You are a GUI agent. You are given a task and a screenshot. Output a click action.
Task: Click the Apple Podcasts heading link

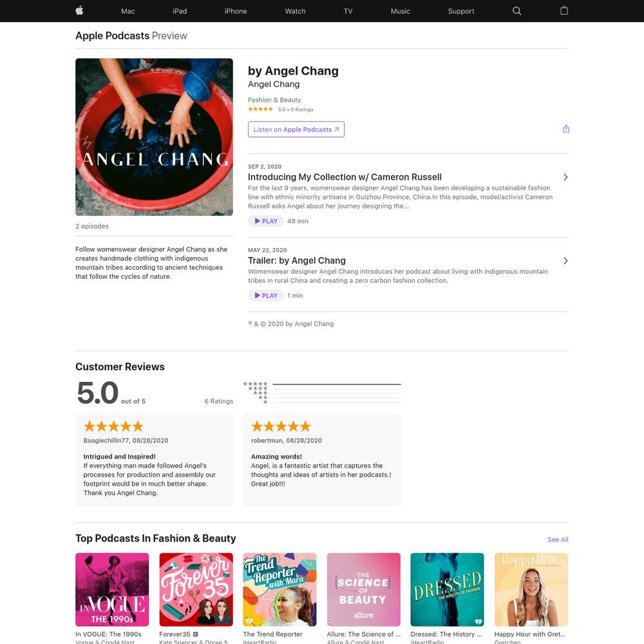(x=112, y=35)
